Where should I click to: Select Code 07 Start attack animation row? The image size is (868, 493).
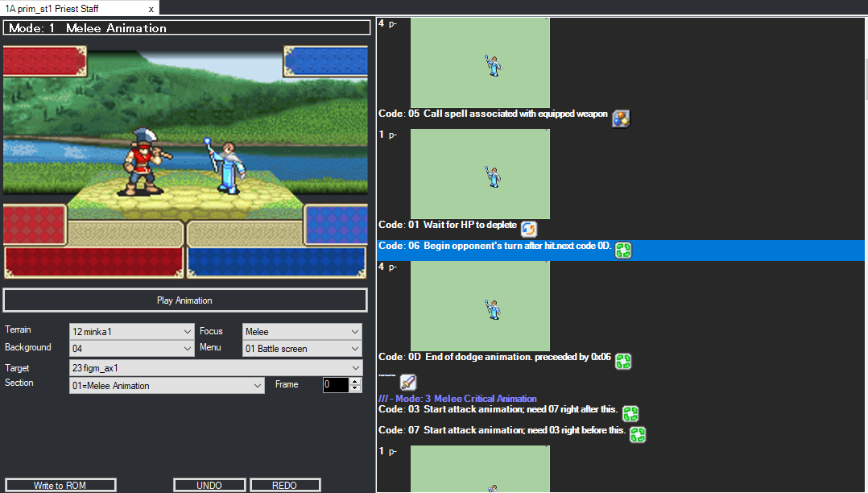pyautogui.click(x=620, y=434)
